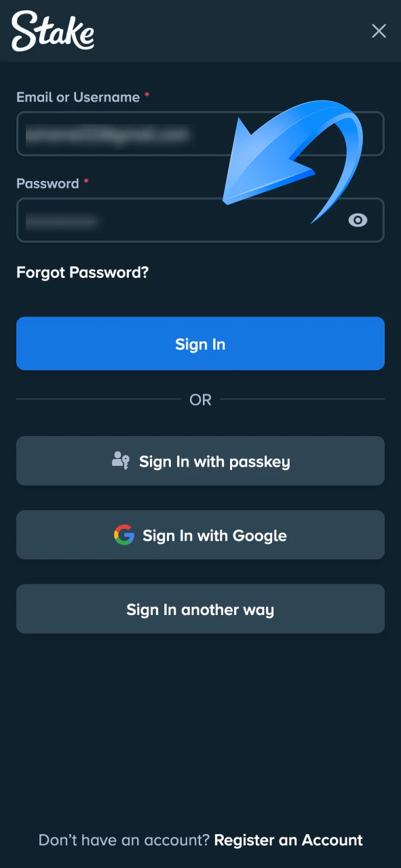This screenshot has height=868, width=401.
Task: Open the Forgot Password page
Action: tap(82, 273)
